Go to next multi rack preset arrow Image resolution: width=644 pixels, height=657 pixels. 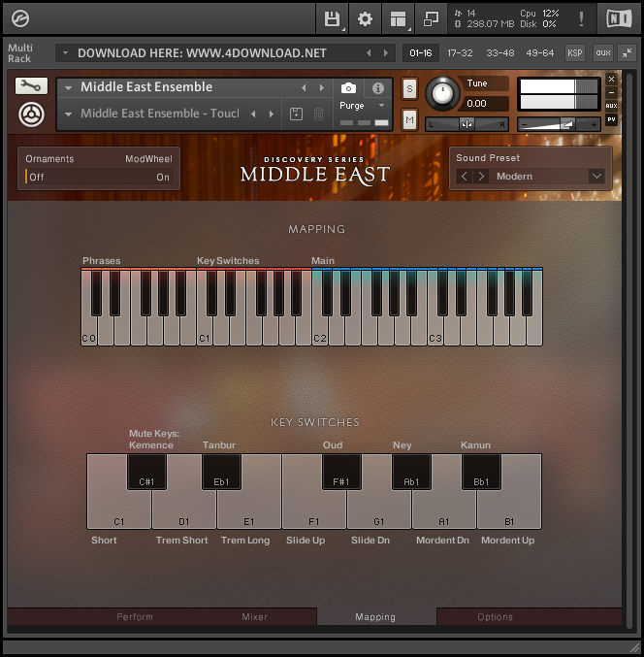386,53
